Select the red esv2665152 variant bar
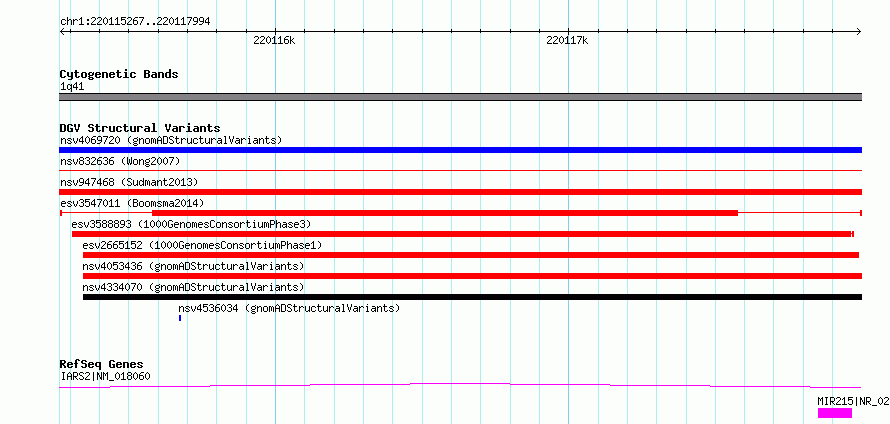Image resolution: width=890 pixels, height=424 pixels. click(x=471, y=255)
